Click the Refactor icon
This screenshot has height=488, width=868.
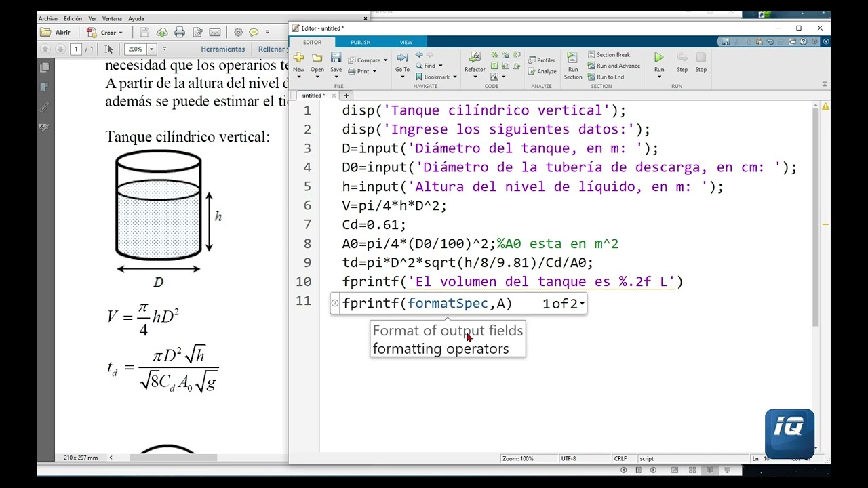(x=475, y=58)
